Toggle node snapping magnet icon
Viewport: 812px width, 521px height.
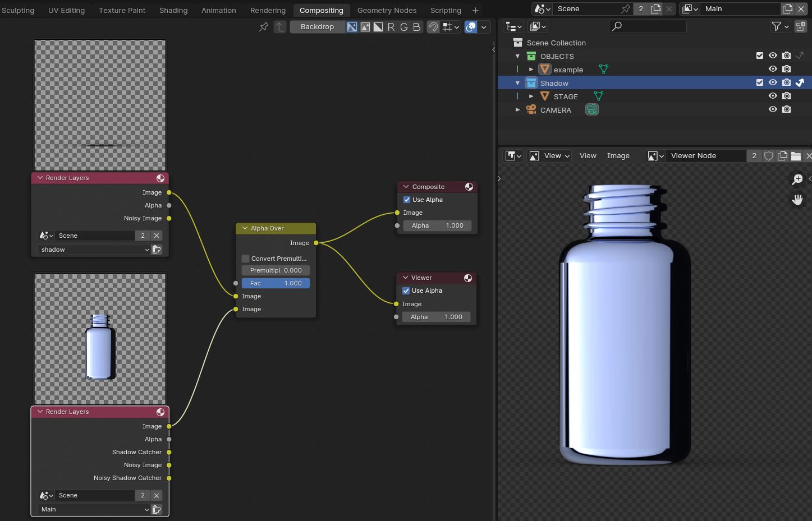(433, 27)
